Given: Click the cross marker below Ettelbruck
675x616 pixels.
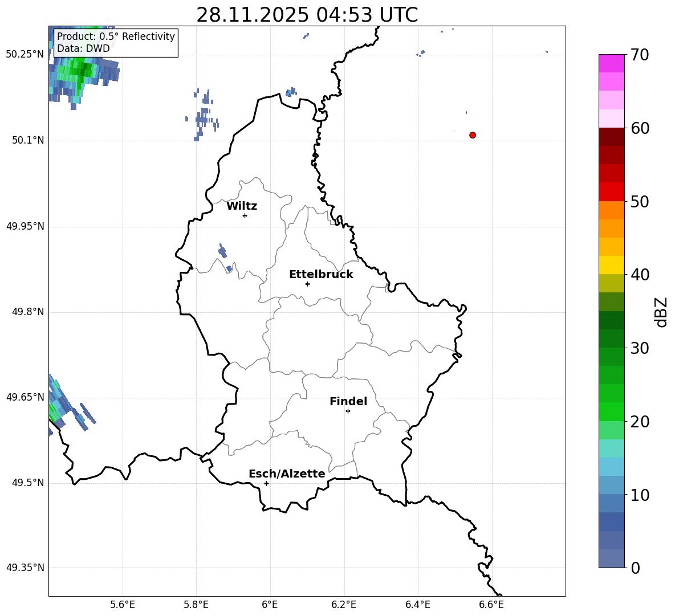Looking at the screenshot, I should (307, 284).
